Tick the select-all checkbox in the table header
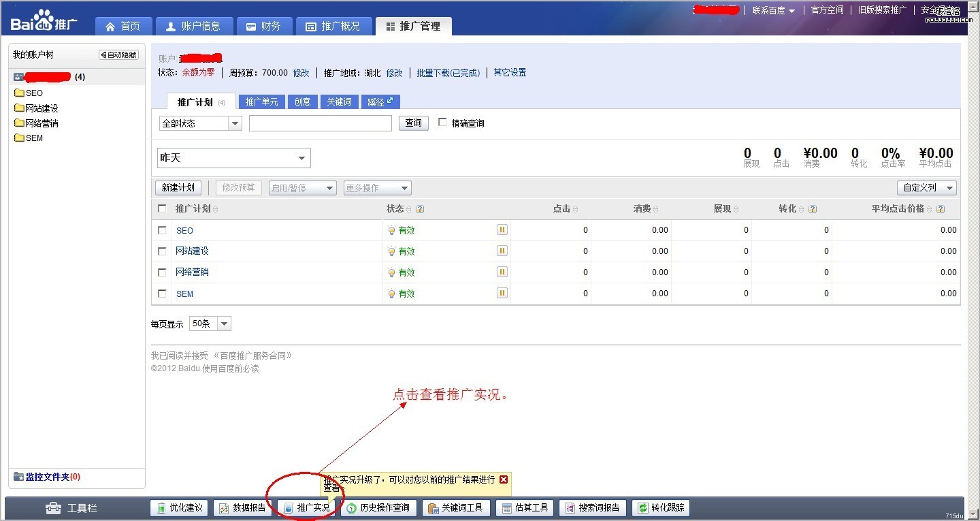 (162, 208)
